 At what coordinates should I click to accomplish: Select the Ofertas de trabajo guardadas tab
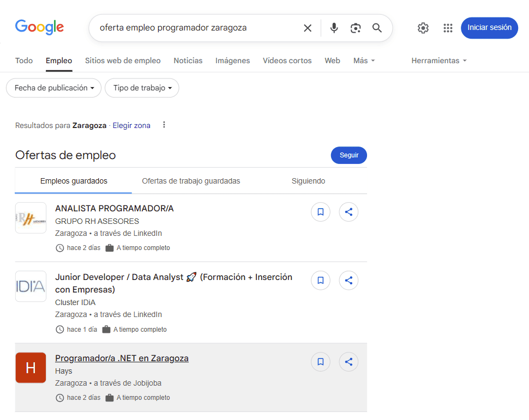pyautogui.click(x=191, y=181)
